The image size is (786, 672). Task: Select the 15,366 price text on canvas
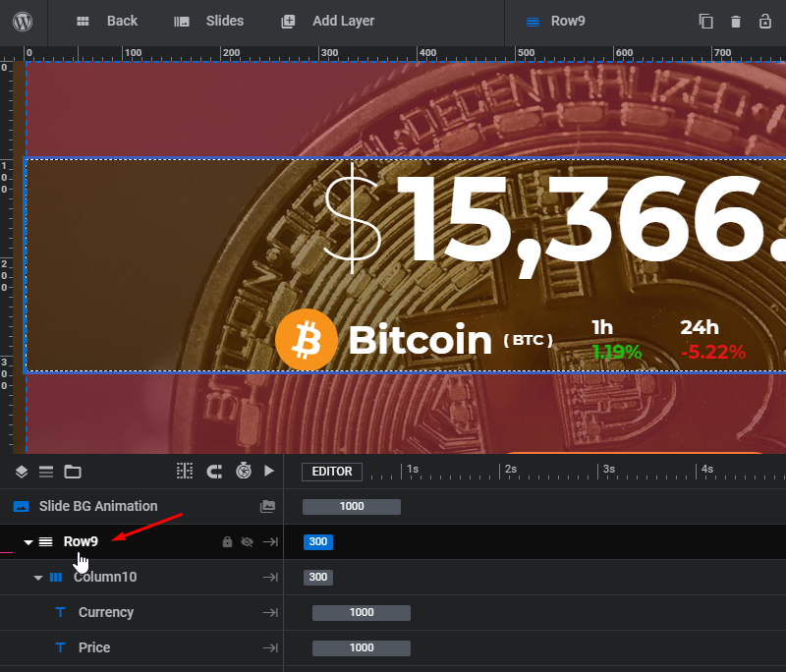click(x=590, y=225)
